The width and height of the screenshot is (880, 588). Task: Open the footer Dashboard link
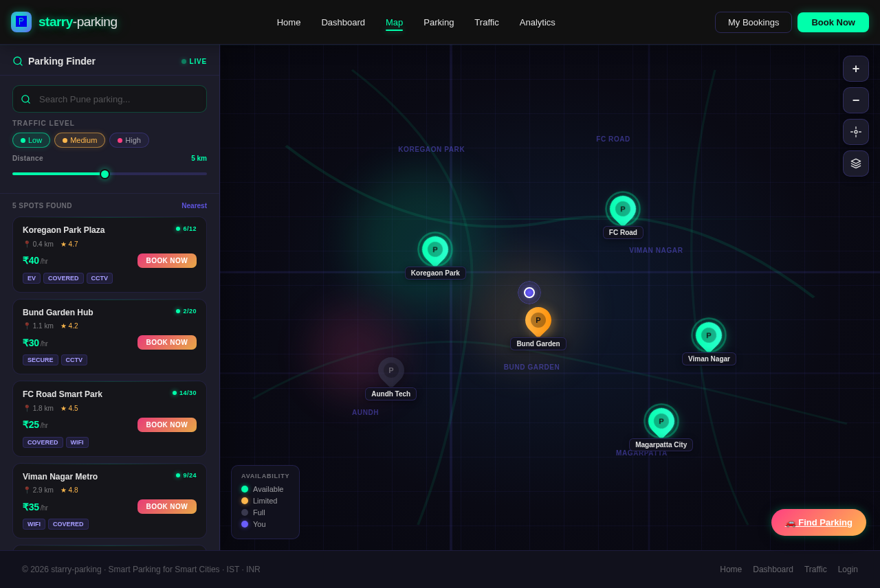tap(773, 569)
